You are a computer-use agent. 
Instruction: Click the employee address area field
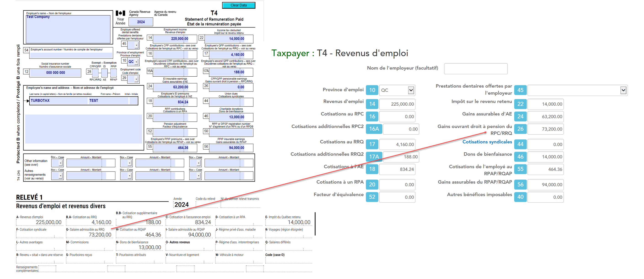point(84,129)
